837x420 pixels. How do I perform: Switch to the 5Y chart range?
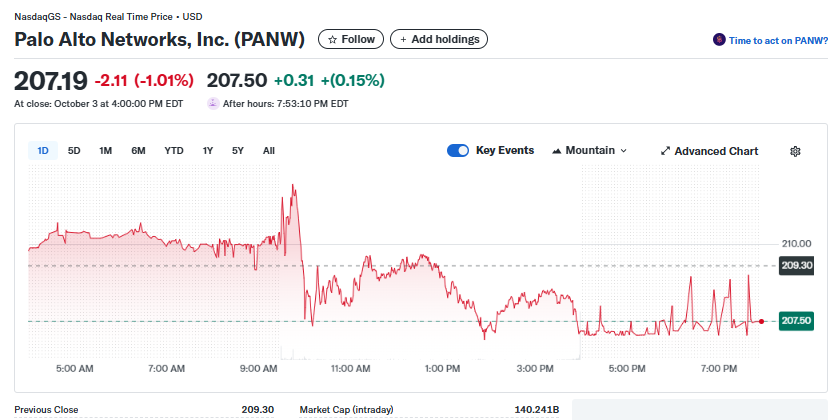point(238,151)
